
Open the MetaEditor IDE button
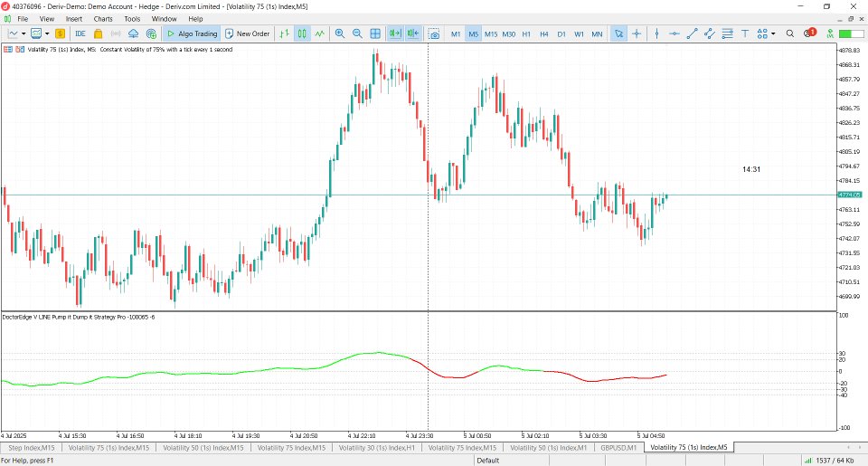pos(80,33)
